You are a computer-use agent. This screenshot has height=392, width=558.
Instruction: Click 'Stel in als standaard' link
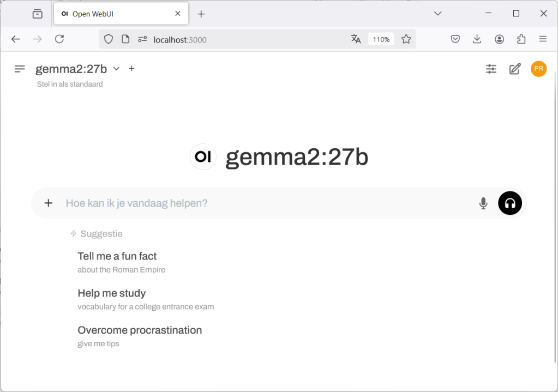tap(70, 84)
